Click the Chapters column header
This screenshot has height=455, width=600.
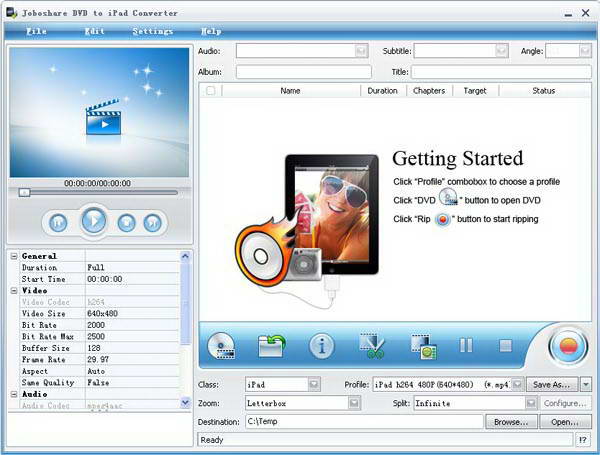pyautogui.click(x=429, y=91)
